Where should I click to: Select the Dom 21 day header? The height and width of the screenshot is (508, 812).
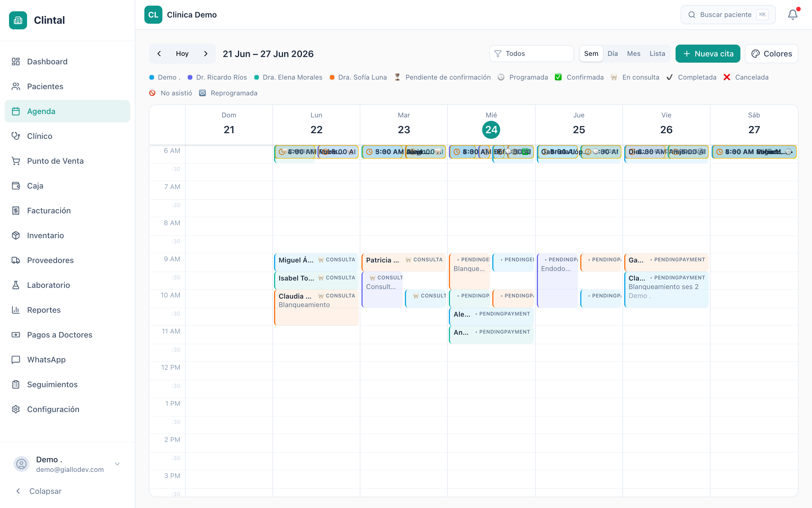(x=229, y=124)
